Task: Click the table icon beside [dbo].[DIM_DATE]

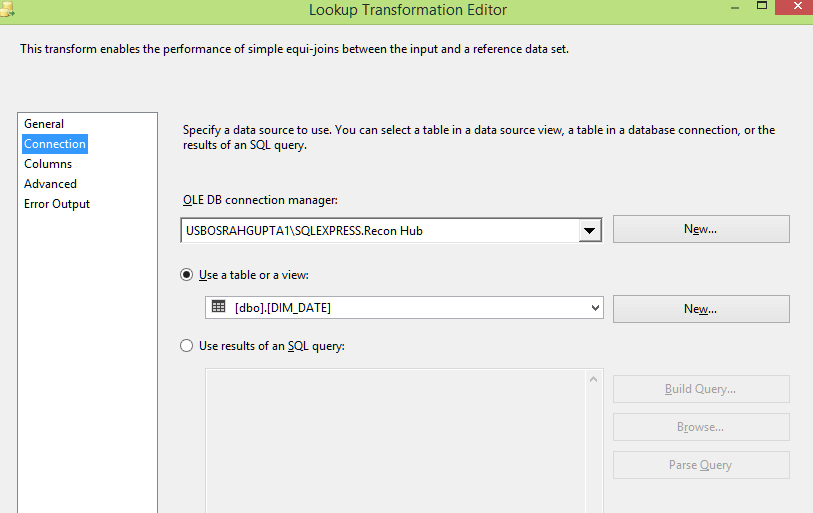Action: [x=218, y=307]
